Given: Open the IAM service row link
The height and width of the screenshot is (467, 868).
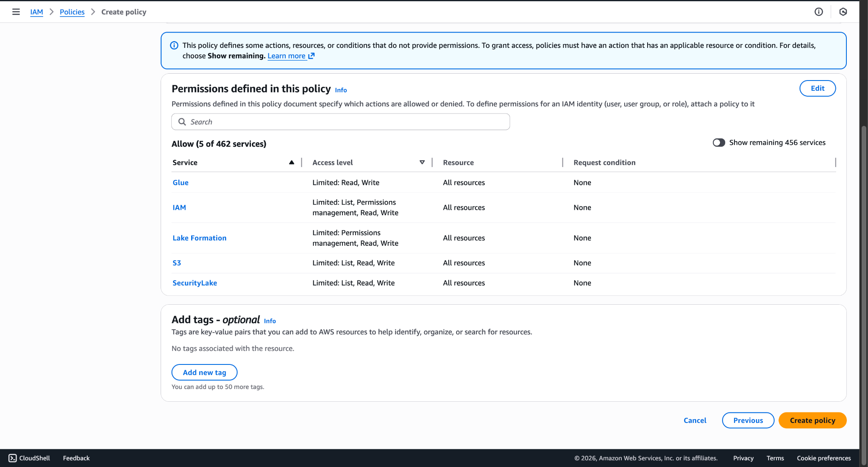Looking at the screenshot, I should click(x=179, y=208).
